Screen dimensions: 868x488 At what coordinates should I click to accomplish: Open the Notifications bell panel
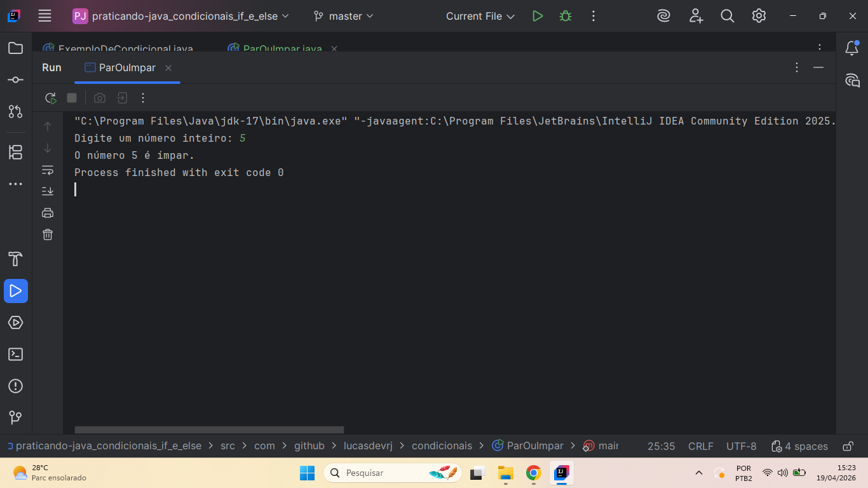[852, 48]
